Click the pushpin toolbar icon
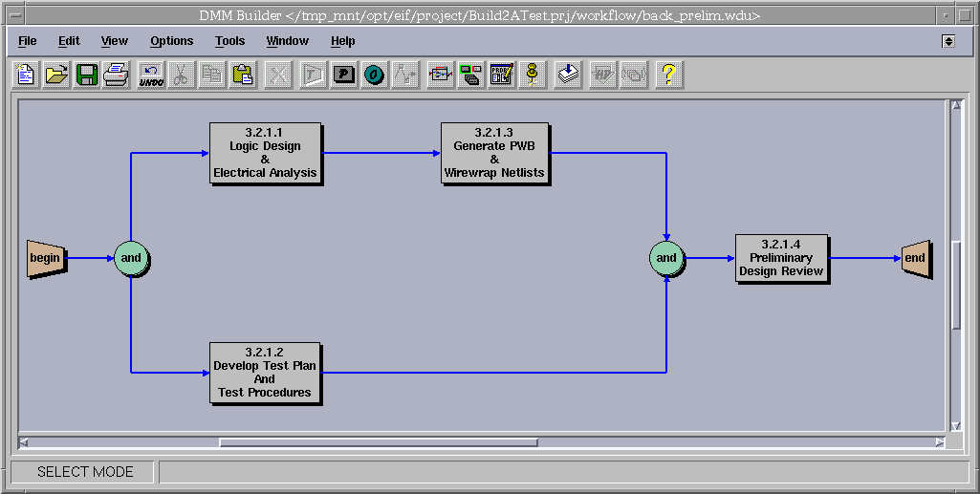Screen dimensions: 980x494 pos(533,75)
